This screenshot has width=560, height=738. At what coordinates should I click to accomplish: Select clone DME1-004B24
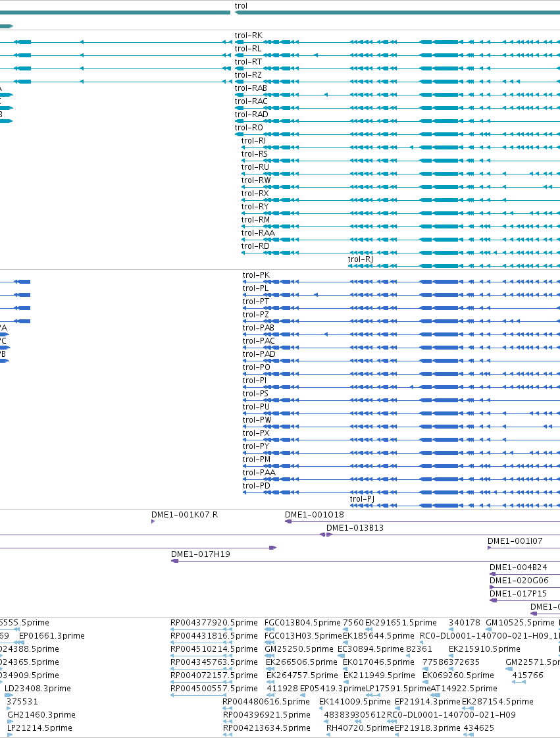pos(518,568)
